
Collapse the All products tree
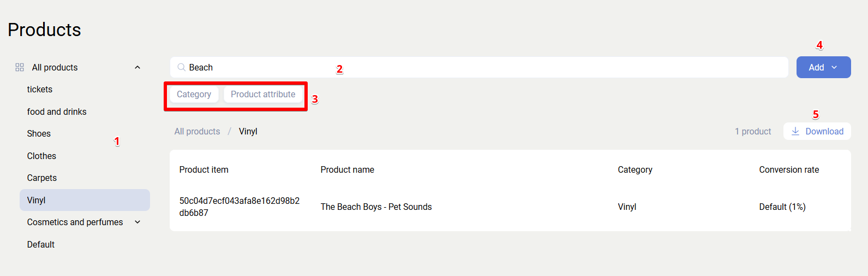[x=137, y=67]
